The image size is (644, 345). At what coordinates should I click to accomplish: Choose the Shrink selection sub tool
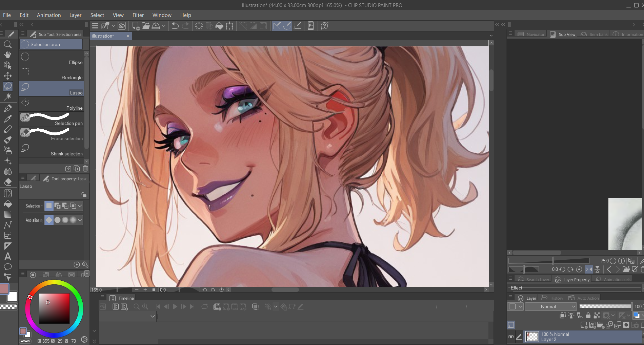point(52,150)
